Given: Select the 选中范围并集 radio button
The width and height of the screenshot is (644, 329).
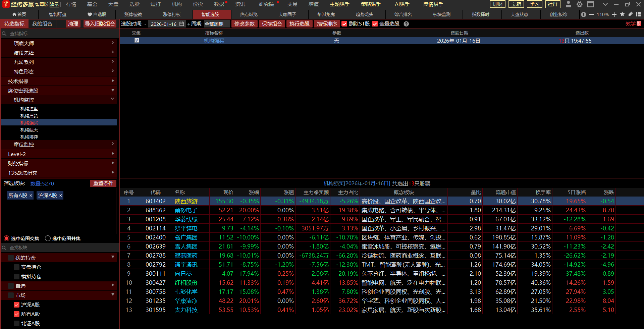Looking at the screenshot, I should pos(48,238).
